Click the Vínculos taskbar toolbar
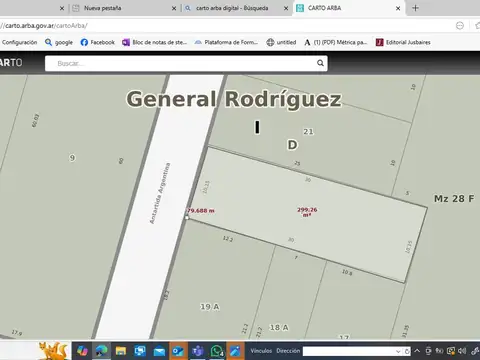480x360 pixels. click(261, 351)
